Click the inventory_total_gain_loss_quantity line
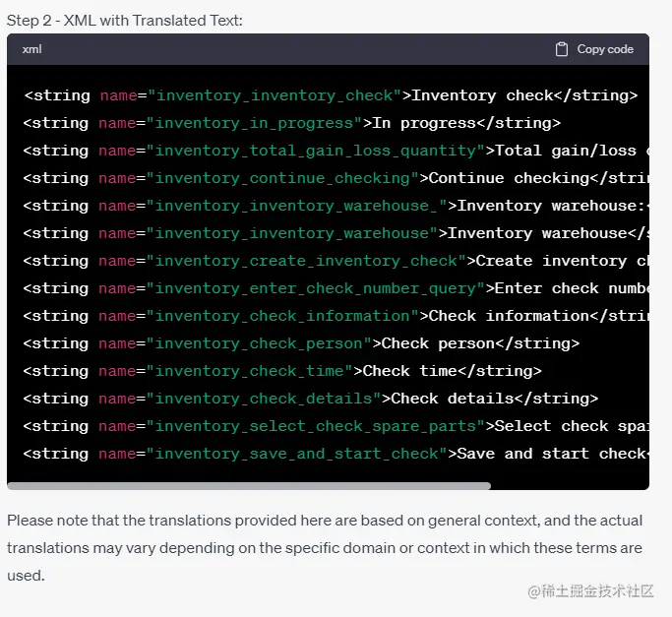 point(336,151)
